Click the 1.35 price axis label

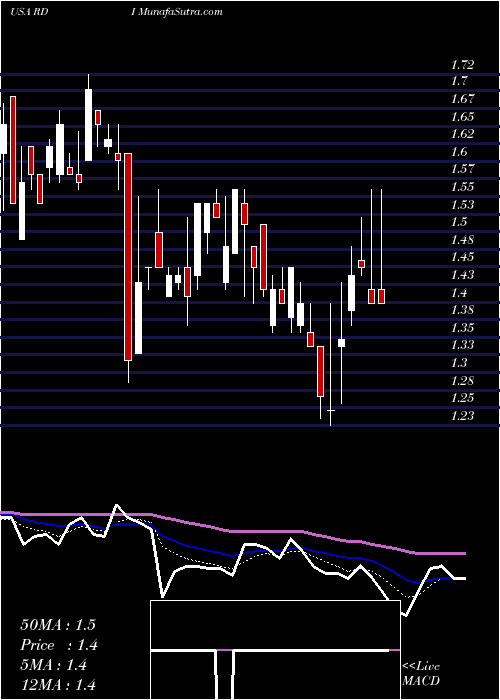462,328
